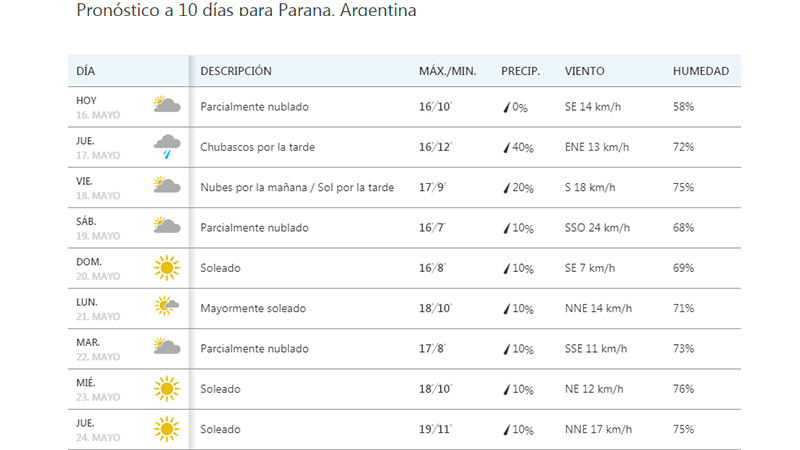Click the sun icon for MIÉ. 23. MAYO
The width and height of the screenshot is (800, 450).
coord(167,389)
